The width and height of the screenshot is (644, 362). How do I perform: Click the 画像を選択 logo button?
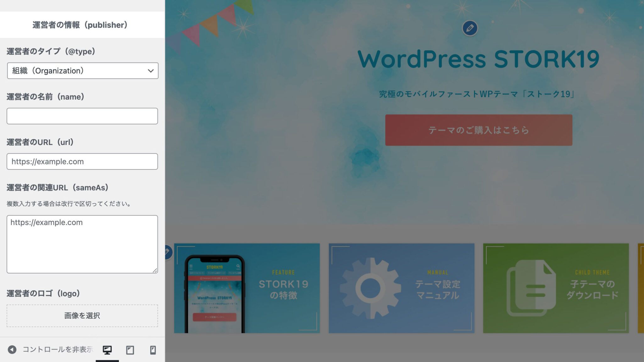click(x=82, y=315)
